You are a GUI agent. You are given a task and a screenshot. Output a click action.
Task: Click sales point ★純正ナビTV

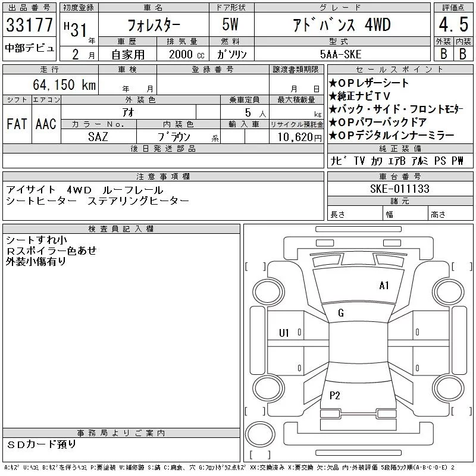(359, 96)
